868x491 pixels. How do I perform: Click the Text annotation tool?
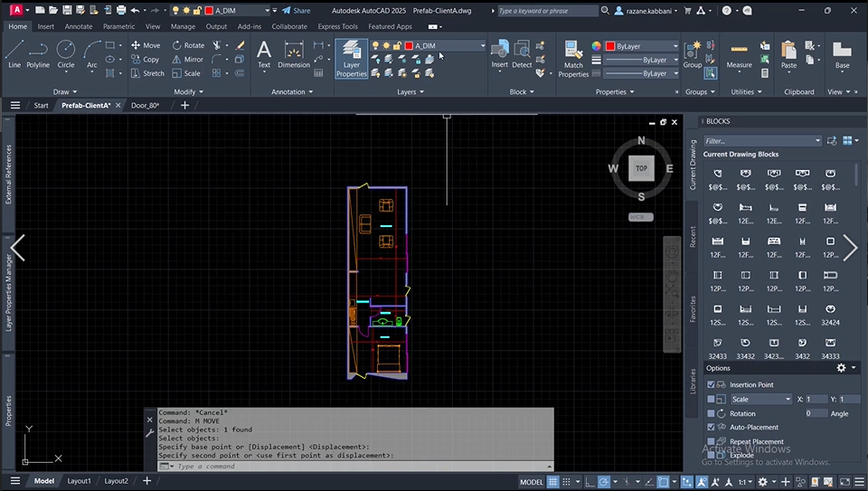click(264, 54)
